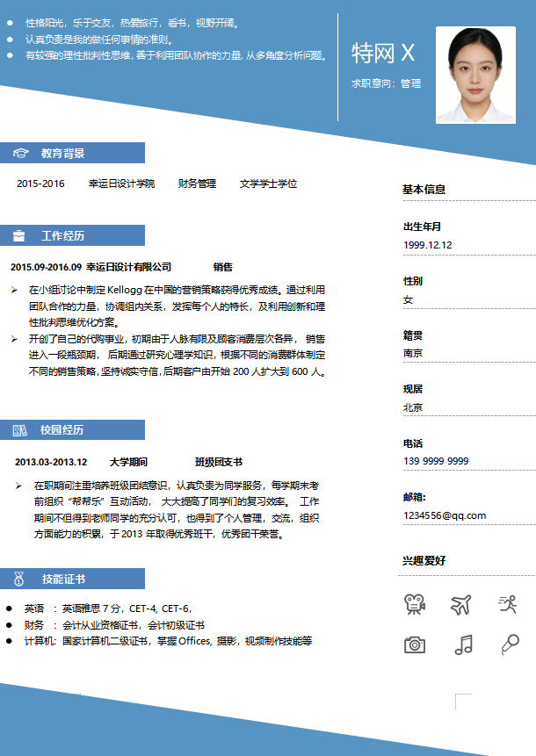The height and width of the screenshot is (756, 536).
Task: Click the medal icon beside 技能证书
Action: (x=18, y=579)
